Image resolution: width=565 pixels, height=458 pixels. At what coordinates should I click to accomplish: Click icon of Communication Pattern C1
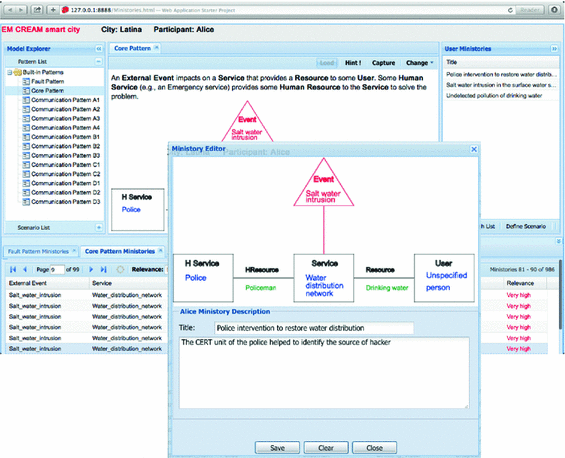click(26, 165)
